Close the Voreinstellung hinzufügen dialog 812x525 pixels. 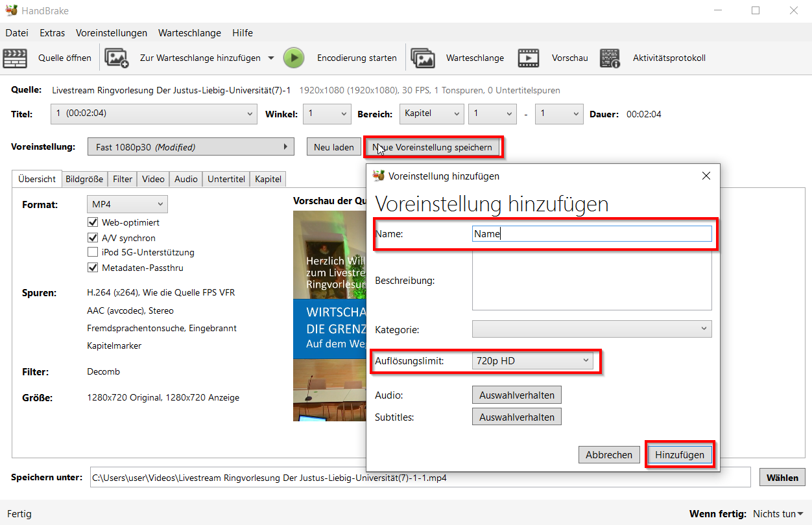pos(706,176)
